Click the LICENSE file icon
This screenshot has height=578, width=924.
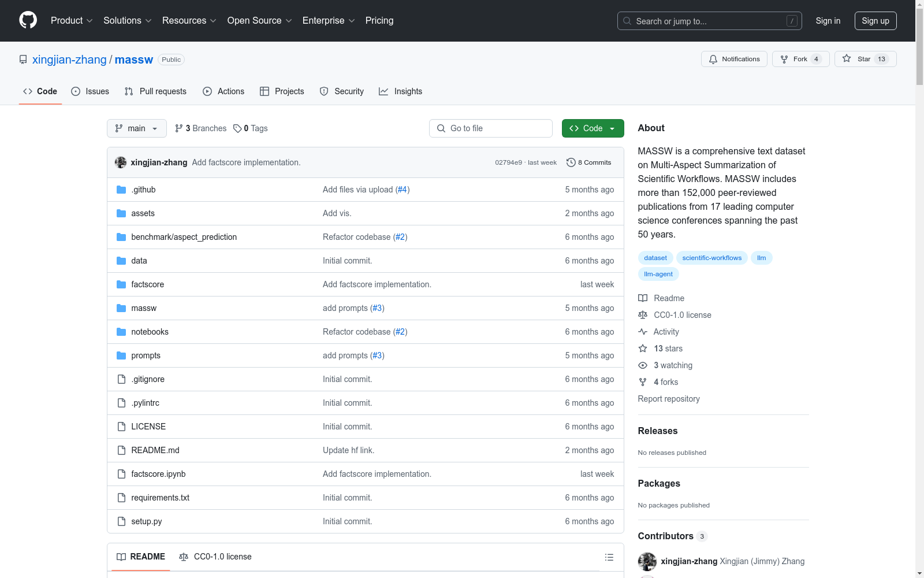coord(121,427)
